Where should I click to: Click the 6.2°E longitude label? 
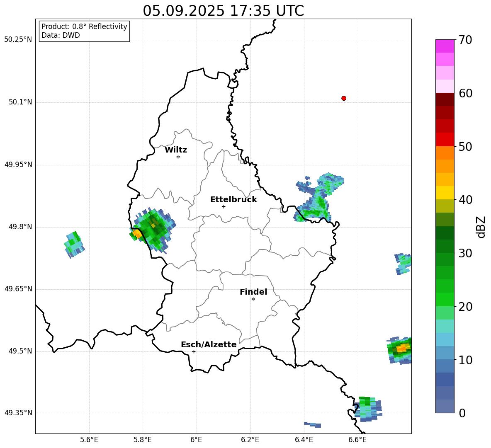tap(250, 440)
